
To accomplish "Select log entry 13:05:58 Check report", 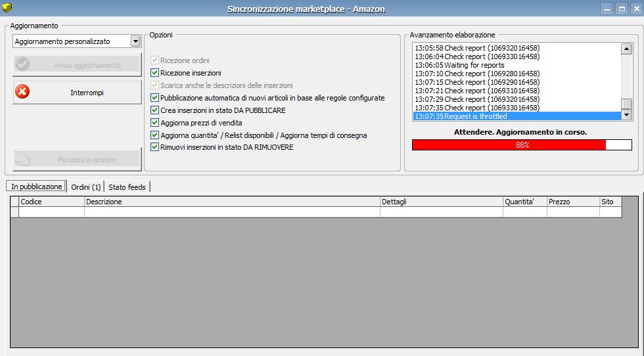I will 517,48.
